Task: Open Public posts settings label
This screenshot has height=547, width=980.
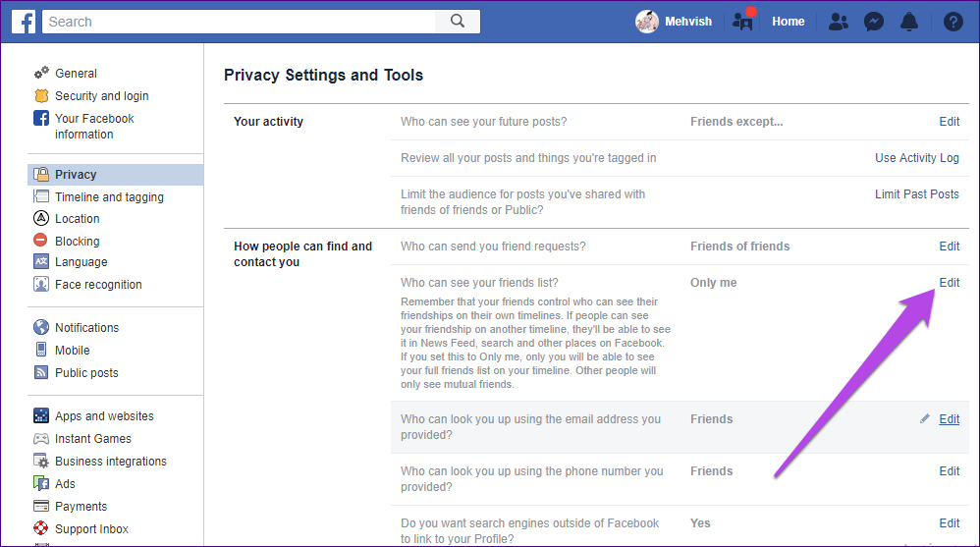Action: (x=86, y=372)
